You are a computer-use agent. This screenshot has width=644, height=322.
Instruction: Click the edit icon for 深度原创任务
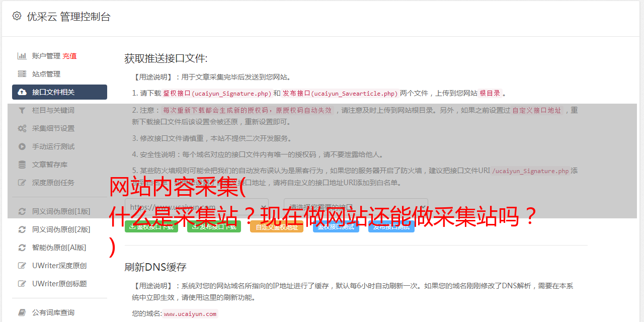[22, 183]
